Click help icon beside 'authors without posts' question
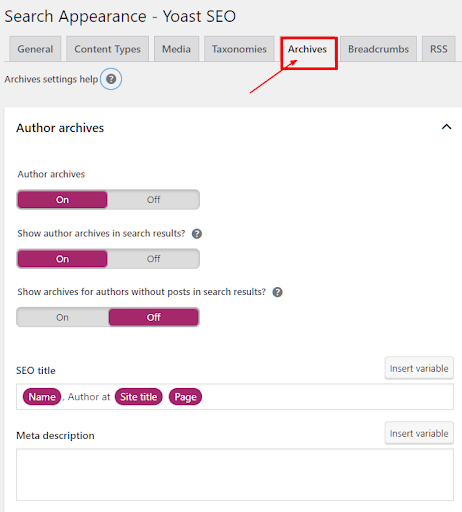The image size is (462, 512). 277,292
